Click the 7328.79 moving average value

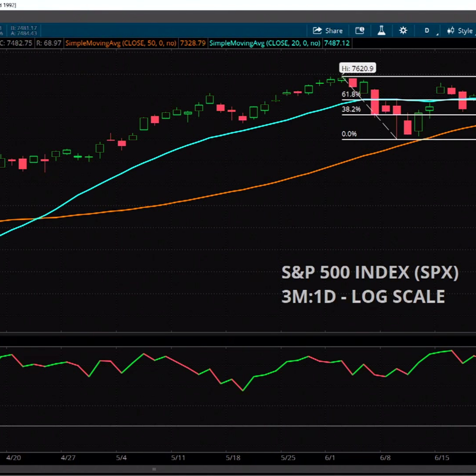point(193,43)
